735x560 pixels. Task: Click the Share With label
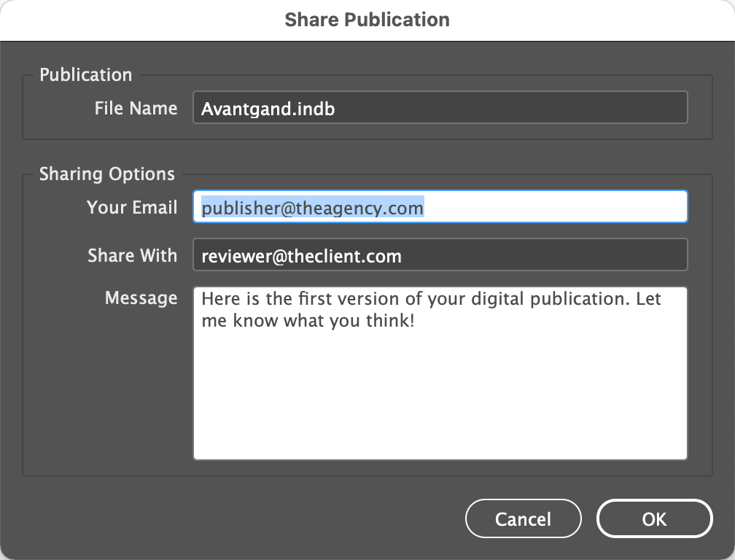pyautogui.click(x=132, y=255)
